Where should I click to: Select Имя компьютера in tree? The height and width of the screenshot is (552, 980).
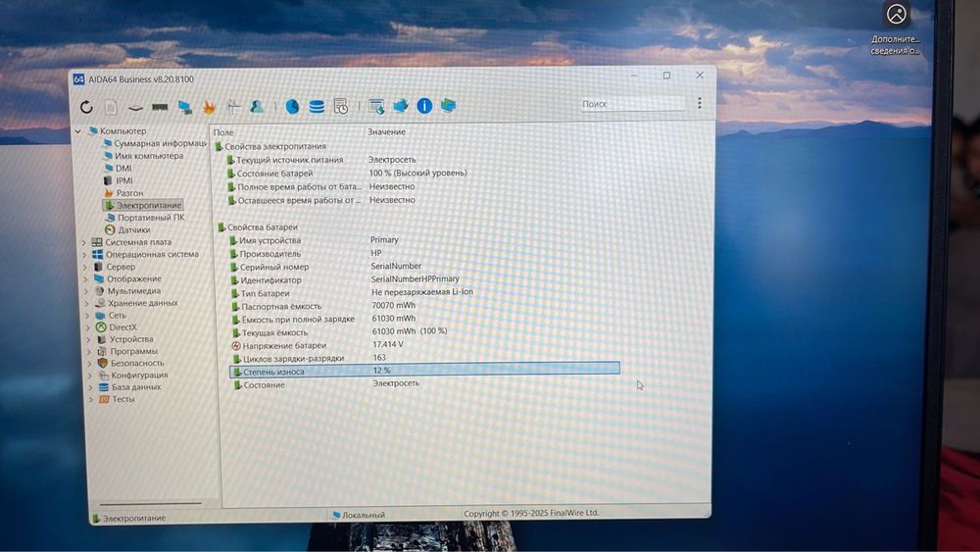coord(143,156)
